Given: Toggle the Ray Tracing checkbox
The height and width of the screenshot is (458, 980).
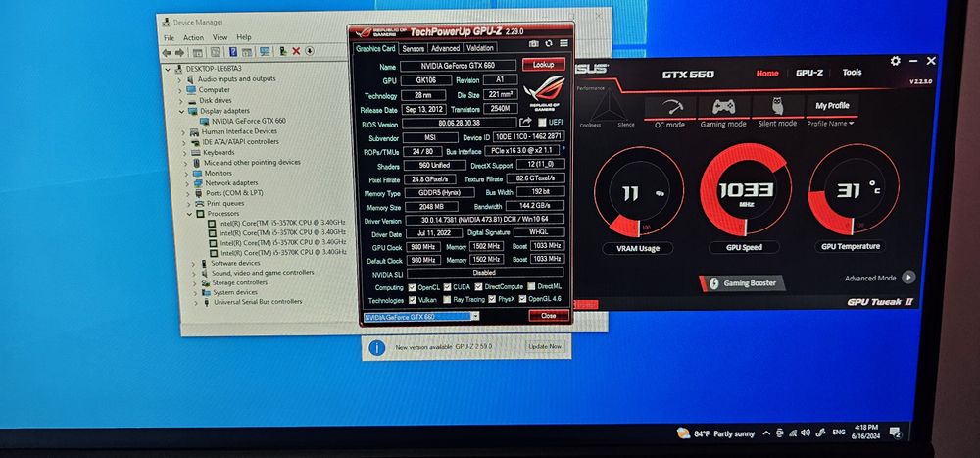Looking at the screenshot, I should [x=448, y=300].
